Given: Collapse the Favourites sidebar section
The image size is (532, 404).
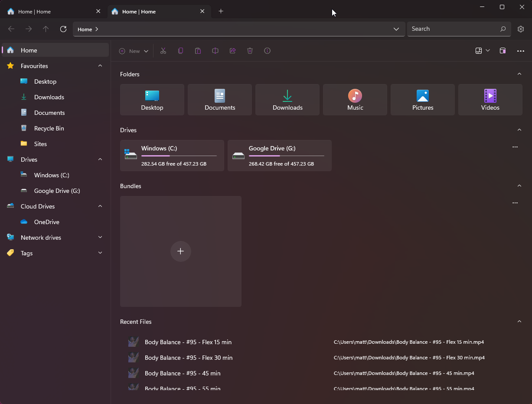Looking at the screenshot, I should (100, 66).
